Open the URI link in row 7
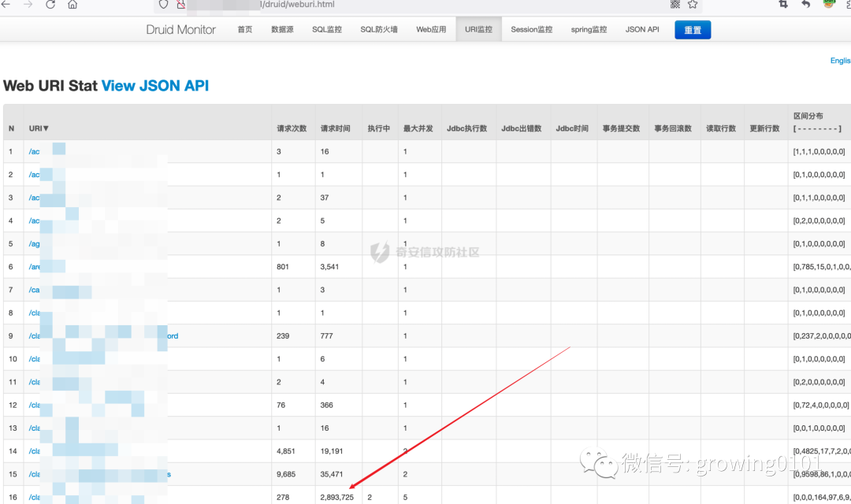 point(34,291)
